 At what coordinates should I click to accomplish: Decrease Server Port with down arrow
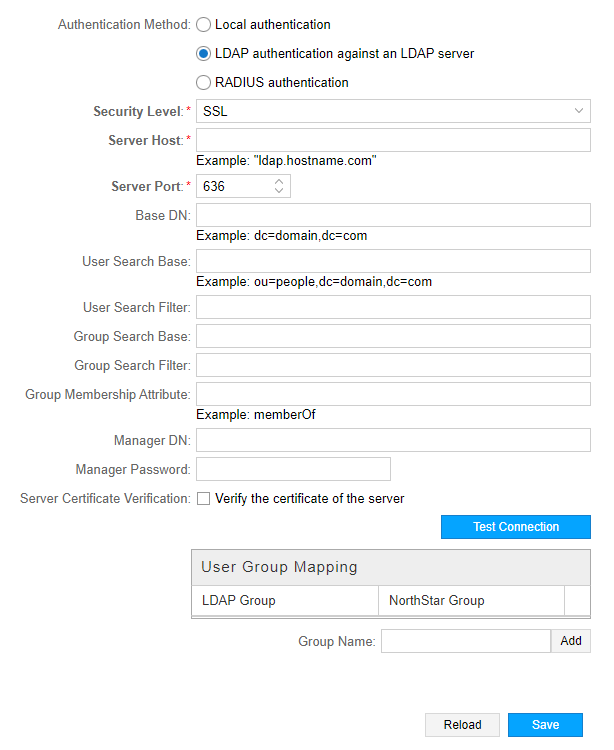click(279, 191)
